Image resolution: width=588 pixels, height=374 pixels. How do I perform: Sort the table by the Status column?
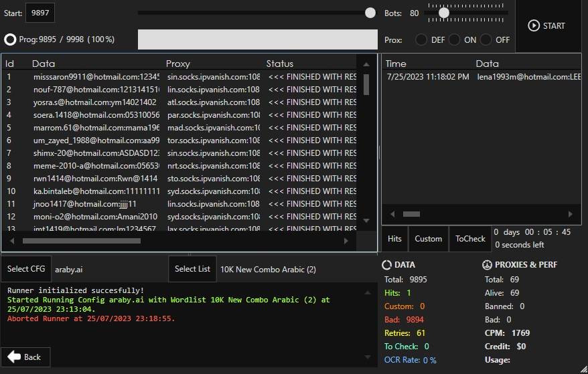(x=279, y=64)
